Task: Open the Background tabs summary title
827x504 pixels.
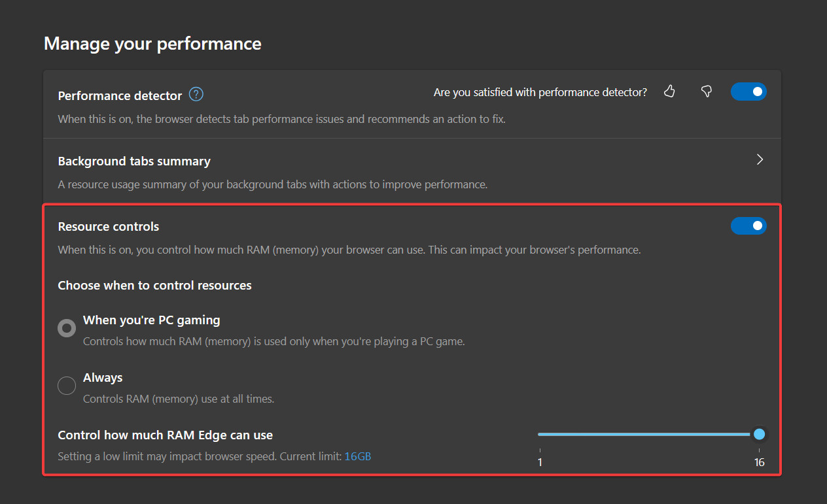Action: 134,161
